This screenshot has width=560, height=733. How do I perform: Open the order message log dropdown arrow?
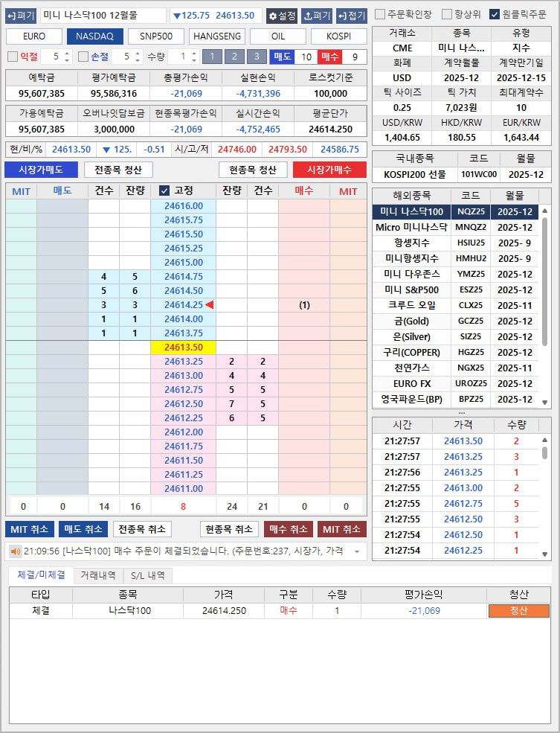click(x=357, y=551)
